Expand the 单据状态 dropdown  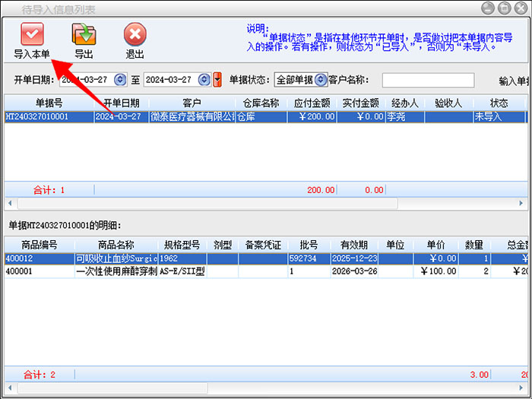pos(321,80)
